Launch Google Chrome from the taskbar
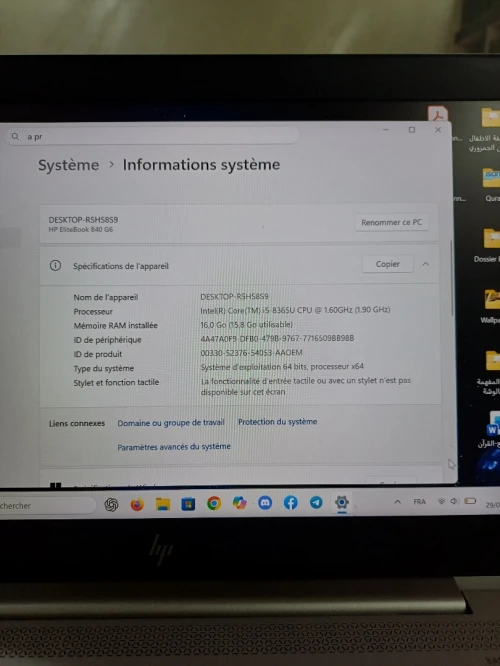Screen dimensions: 500x666 [x=214, y=503]
